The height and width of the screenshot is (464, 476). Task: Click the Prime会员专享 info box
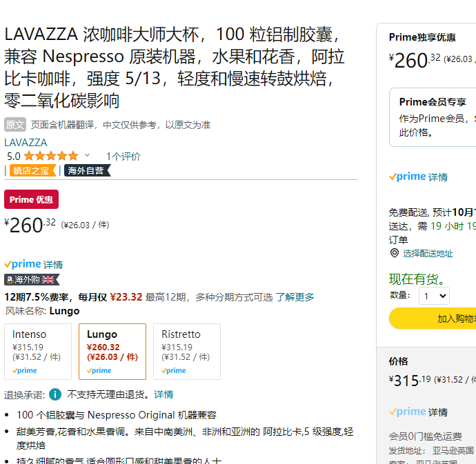point(433,117)
